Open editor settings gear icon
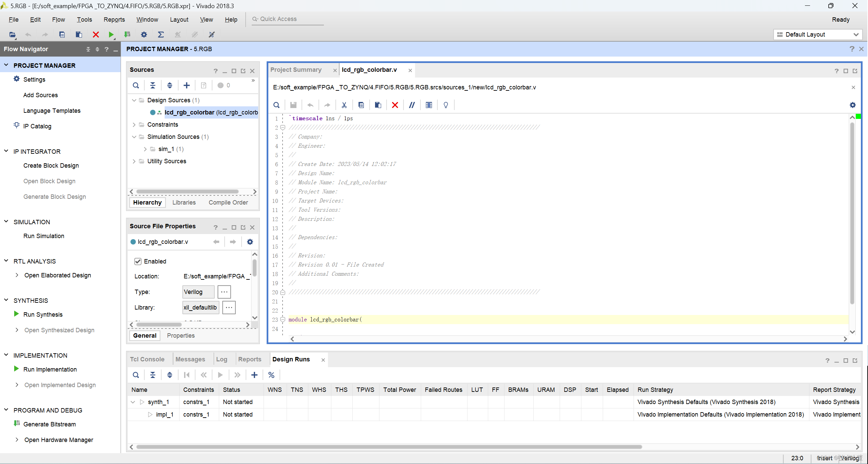The width and height of the screenshot is (868, 464). [853, 105]
